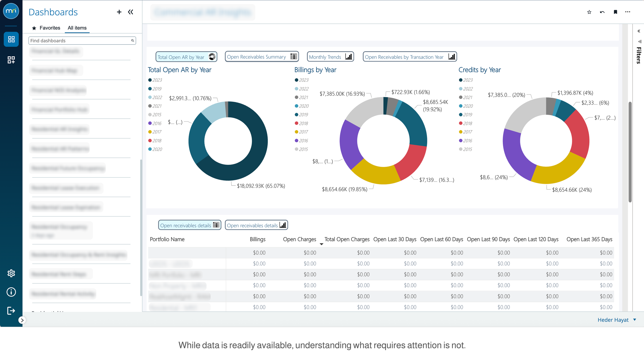Open the settings gear in left sidebar
Viewport: 644px width, 362px height.
point(11,273)
